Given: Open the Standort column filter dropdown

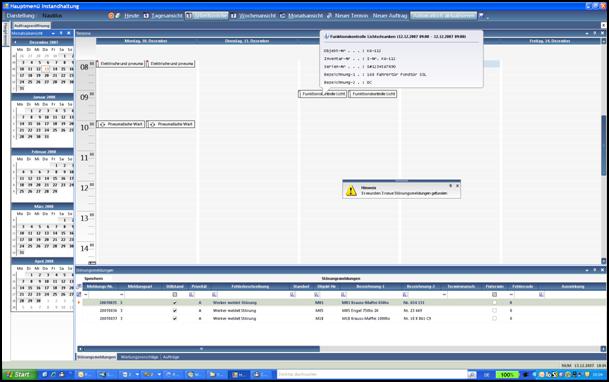Looking at the screenshot, I should [293, 295].
